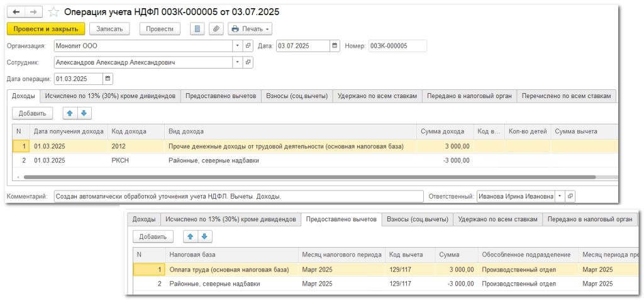Open the Исчислено по 13% (30%) tab in the upper window
Screen dimensions: 644x300
[110, 96]
